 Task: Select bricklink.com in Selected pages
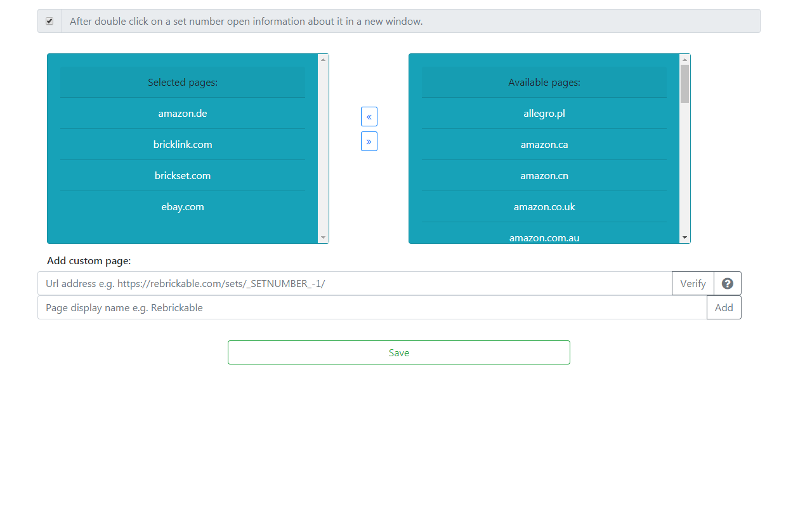pyautogui.click(x=183, y=145)
